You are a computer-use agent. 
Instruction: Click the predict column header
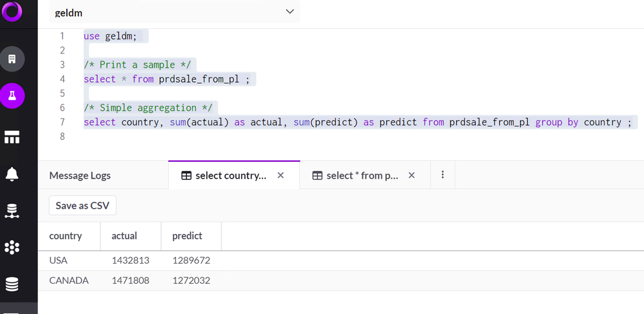click(187, 236)
